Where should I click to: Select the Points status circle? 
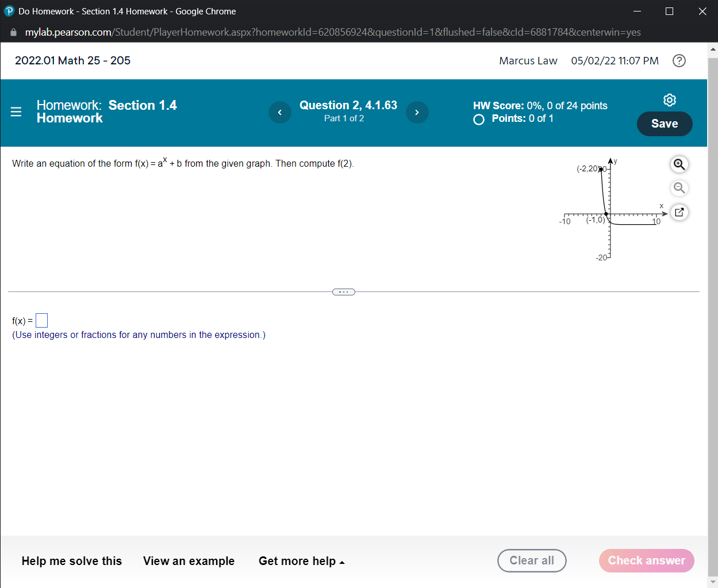pos(479,119)
